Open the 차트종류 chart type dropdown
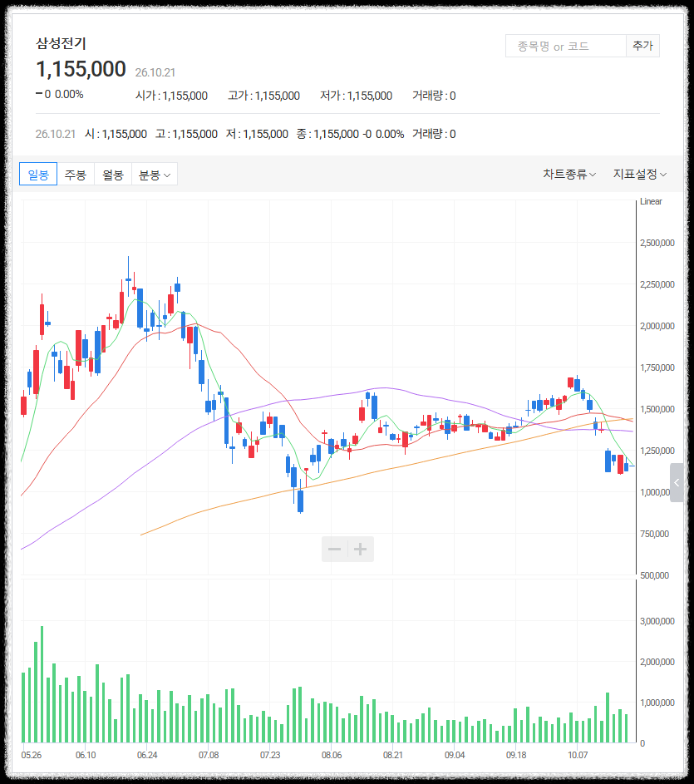The width and height of the screenshot is (694, 784). pyautogui.click(x=569, y=174)
